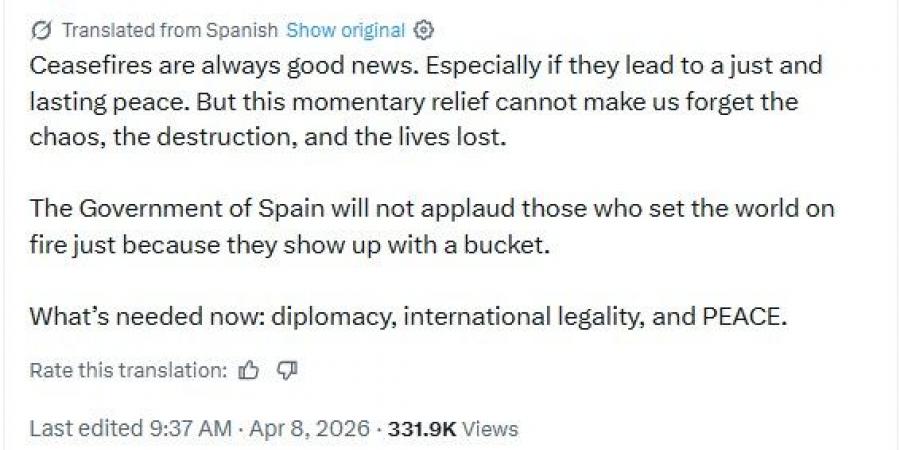Rate the translation with thumbs down
The height and width of the screenshot is (450, 900).
[x=287, y=371]
